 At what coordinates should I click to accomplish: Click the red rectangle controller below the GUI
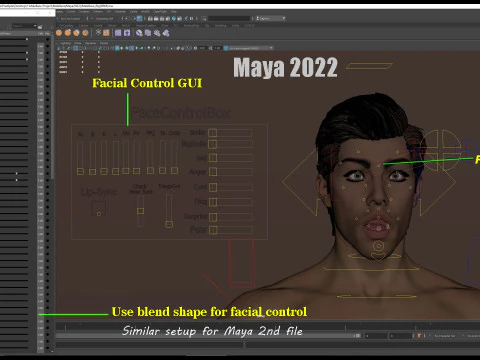click(241, 263)
